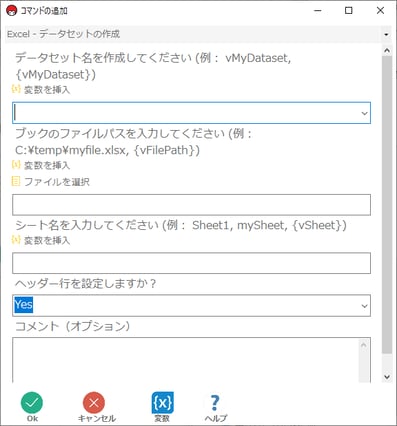Expand the dataset name combo box arrow

point(364,113)
